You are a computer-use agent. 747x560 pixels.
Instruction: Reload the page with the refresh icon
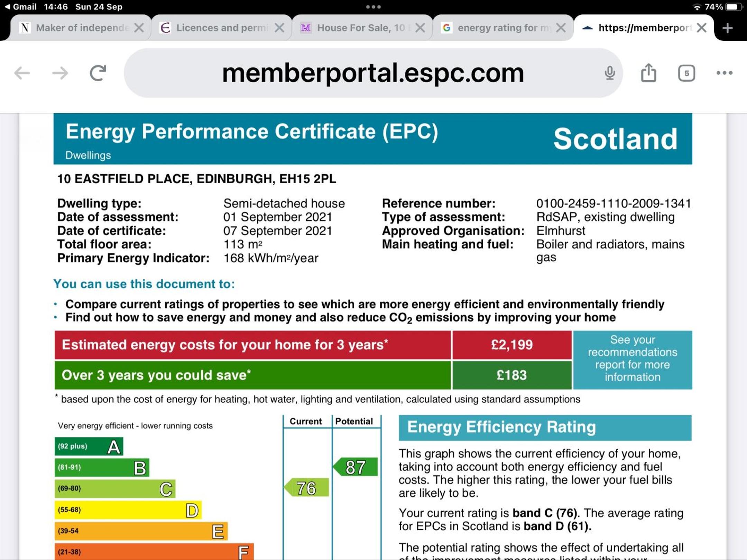tap(98, 73)
